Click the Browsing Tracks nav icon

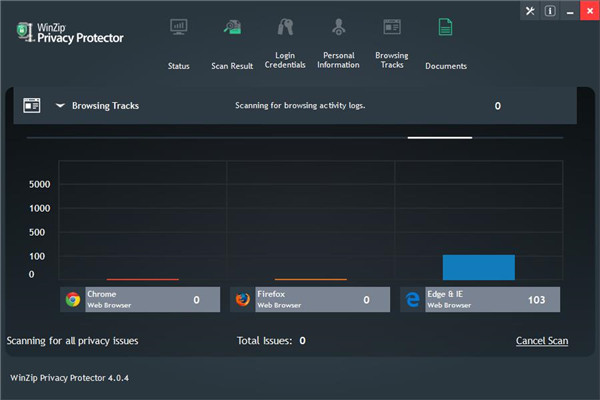[392, 27]
